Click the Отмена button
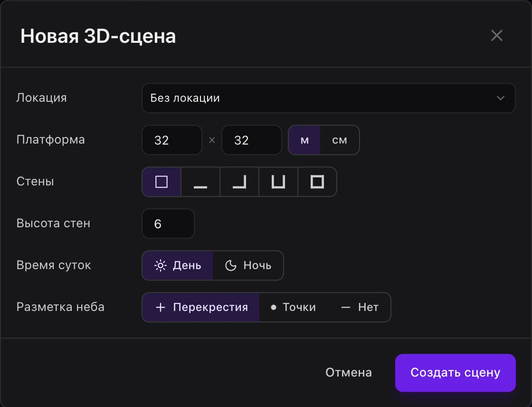 coord(349,373)
